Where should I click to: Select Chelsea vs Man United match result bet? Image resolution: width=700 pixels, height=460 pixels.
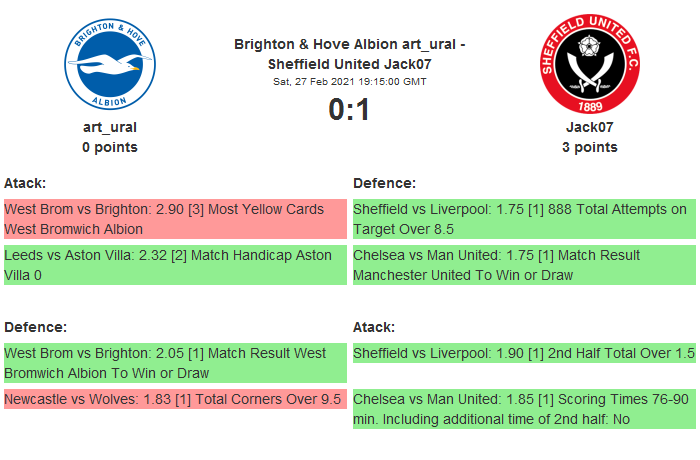pos(523,265)
